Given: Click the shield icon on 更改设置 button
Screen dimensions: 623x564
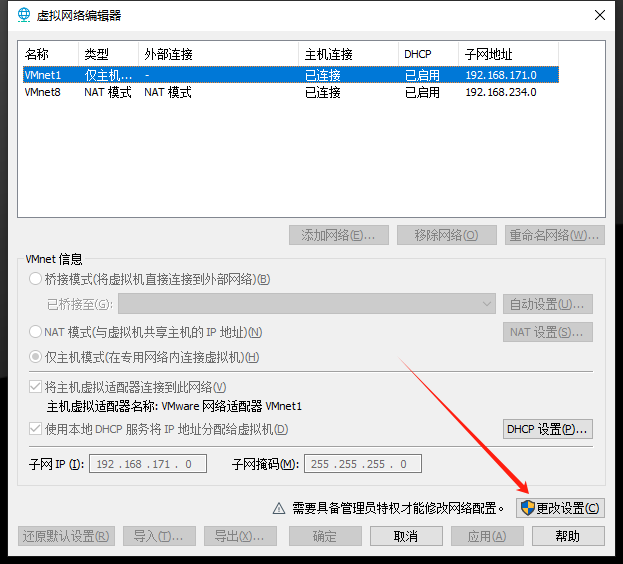Looking at the screenshot, I should tap(528, 508).
